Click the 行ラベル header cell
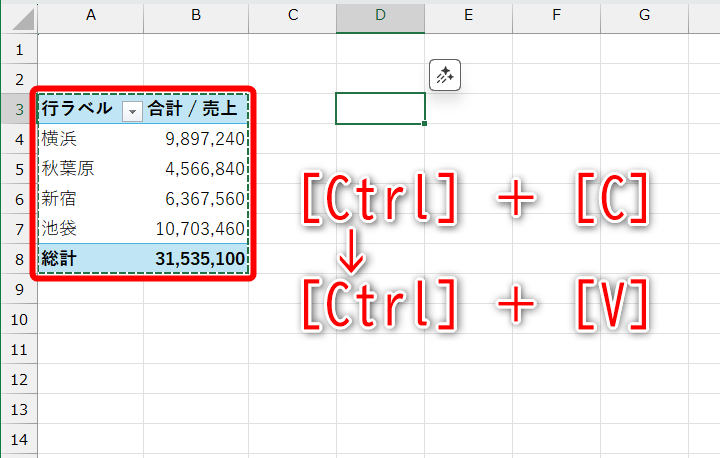 point(90,109)
